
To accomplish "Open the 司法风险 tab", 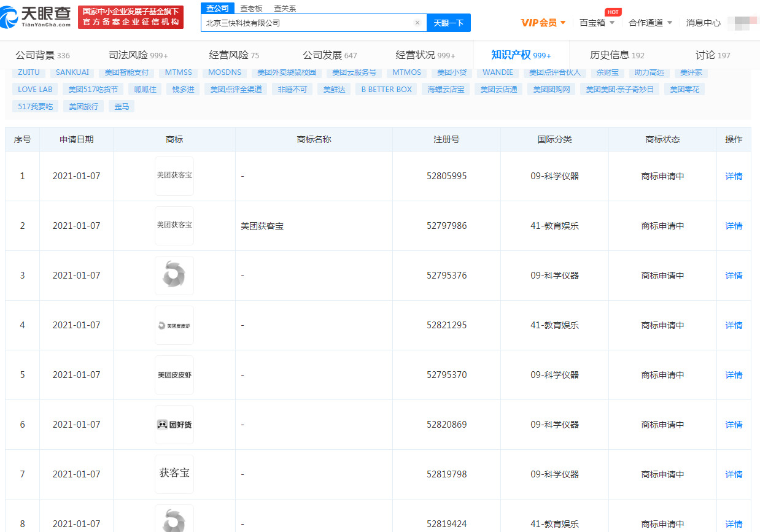I will point(138,55).
